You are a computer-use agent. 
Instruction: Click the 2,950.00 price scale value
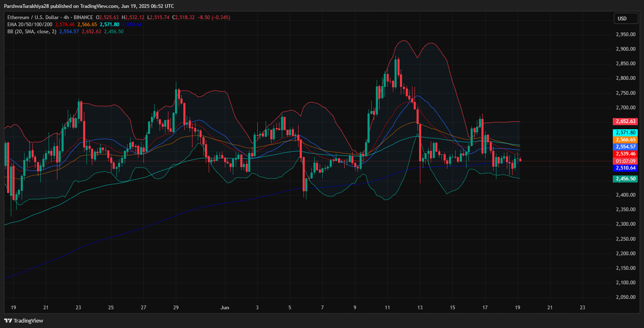pyautogui.click(x=625, y=35)
